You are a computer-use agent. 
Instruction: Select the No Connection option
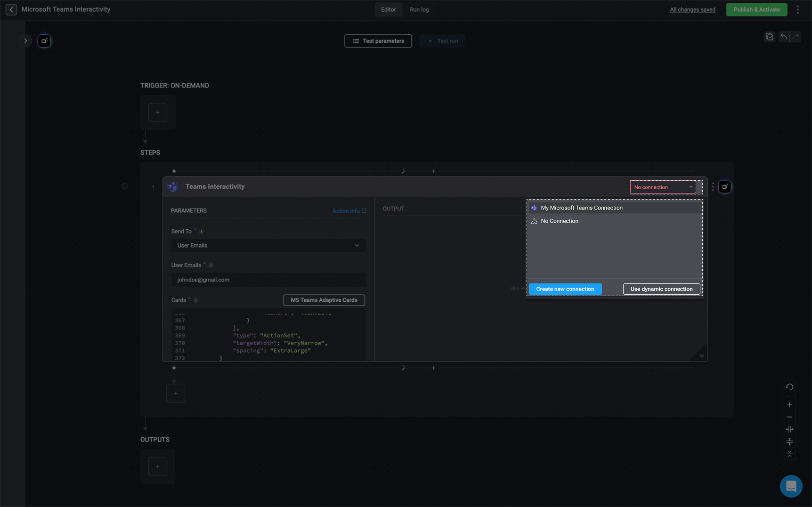[x=615, y=221]
